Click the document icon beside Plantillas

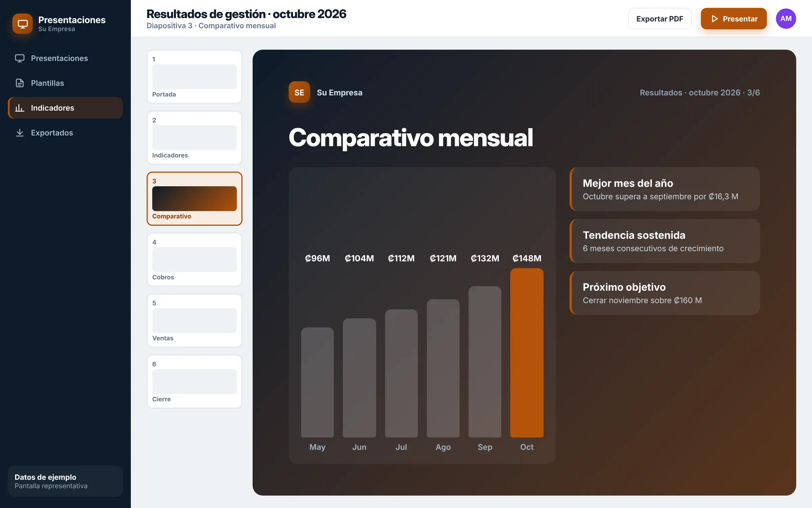[x=20, y=83]
